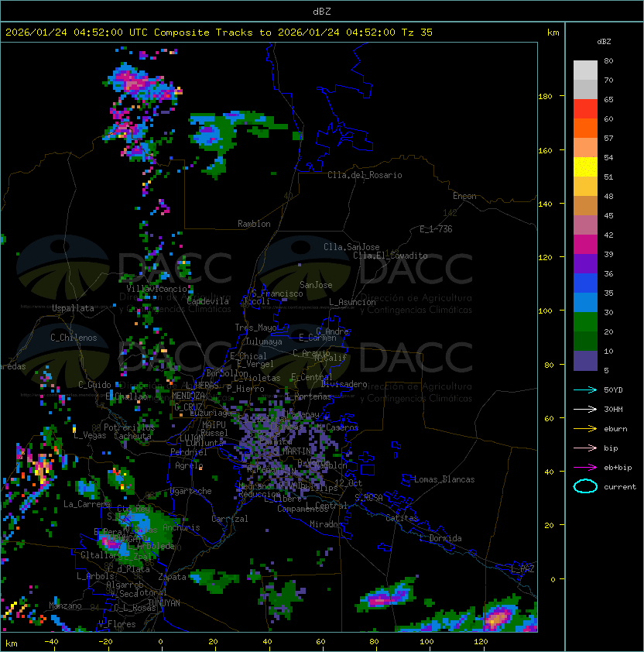Select the bright yellow 54 dBZ swatch
Viewport: 644px width, 652px height.
[x=585, y=167]
